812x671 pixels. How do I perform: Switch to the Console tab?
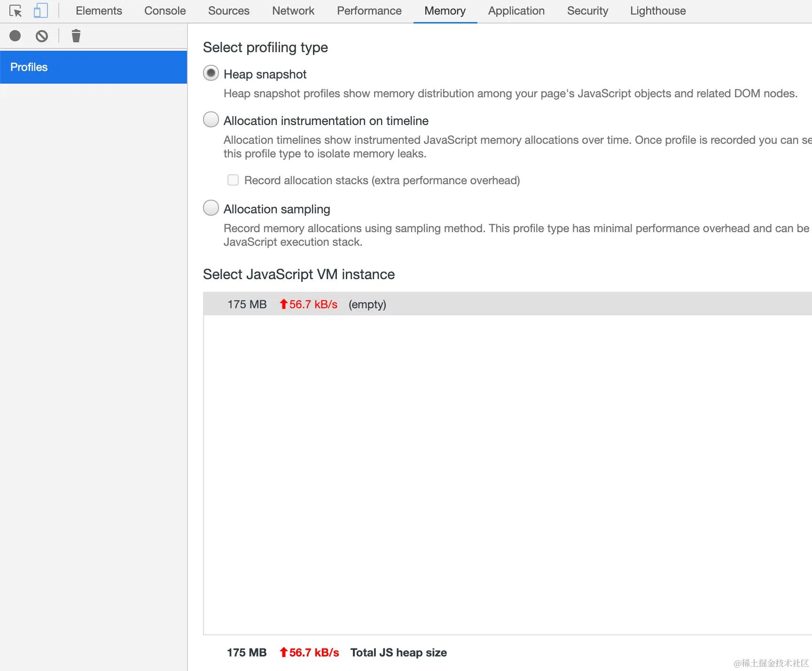(x=165, y=11)
